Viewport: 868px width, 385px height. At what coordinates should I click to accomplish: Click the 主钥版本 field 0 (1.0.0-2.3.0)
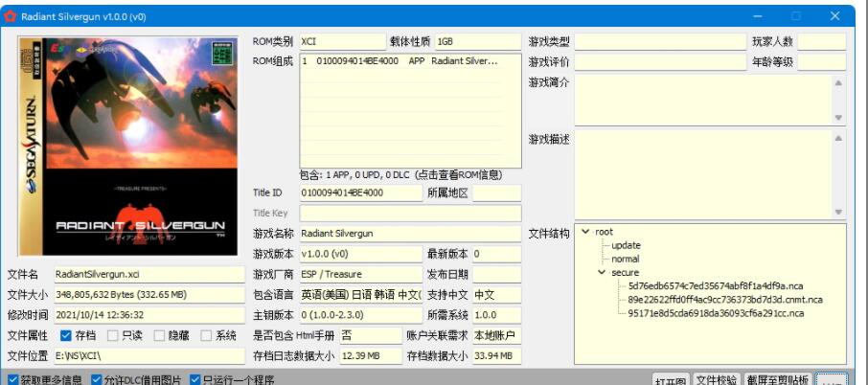[361, 315]
